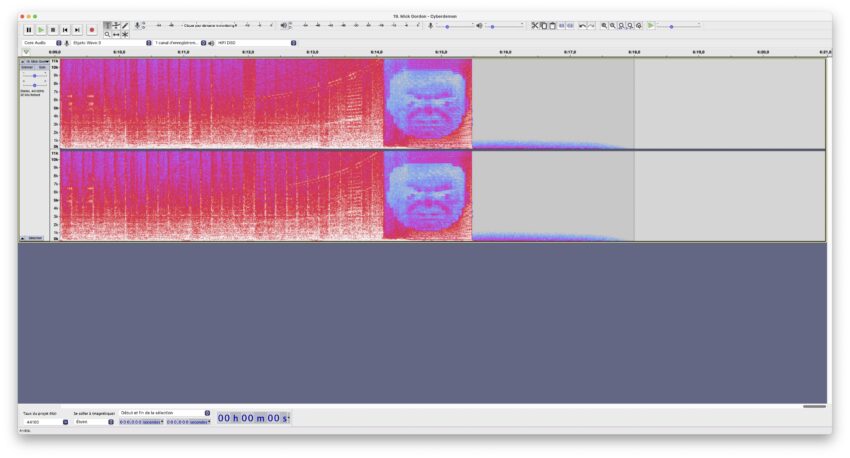Click timeline ruler at 6:18.0
Viewport: 850px width, 458px height.
634,52
